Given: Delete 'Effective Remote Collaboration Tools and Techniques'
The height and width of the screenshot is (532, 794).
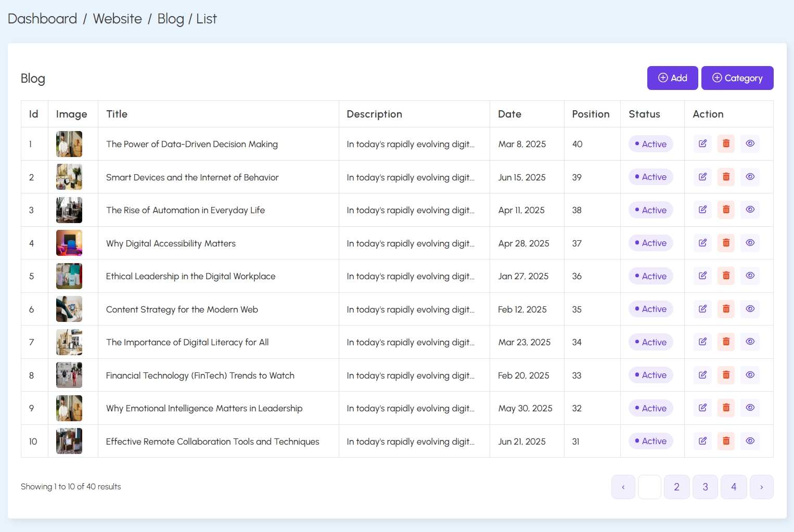Looking at the screenshot, I should tap(726, 441).
